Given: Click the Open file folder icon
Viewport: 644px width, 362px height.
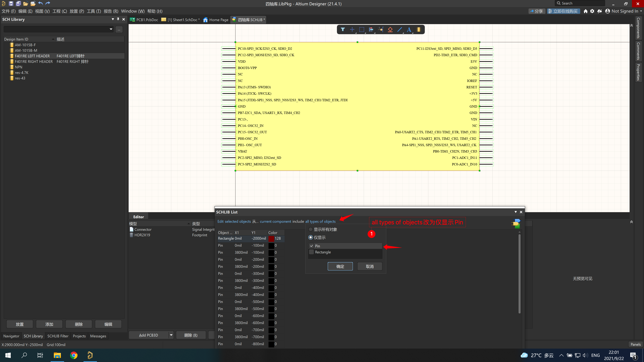Looking at the screenshot, I should click(25, 4).
